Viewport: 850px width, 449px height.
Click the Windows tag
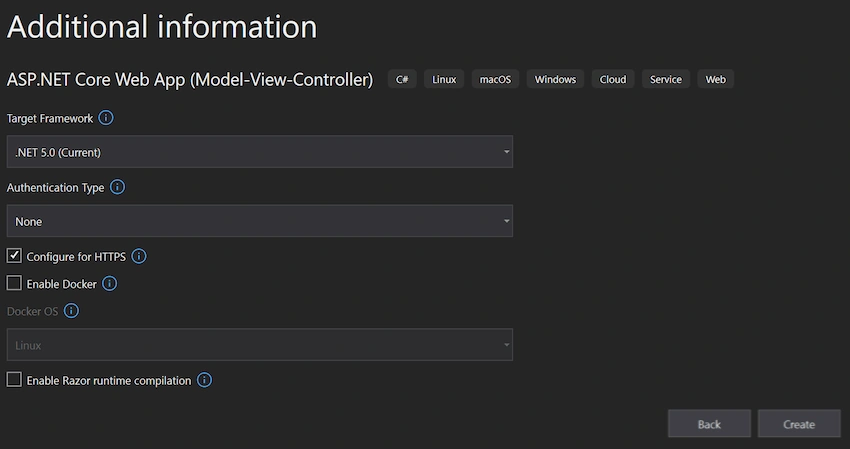pos(555,79)
